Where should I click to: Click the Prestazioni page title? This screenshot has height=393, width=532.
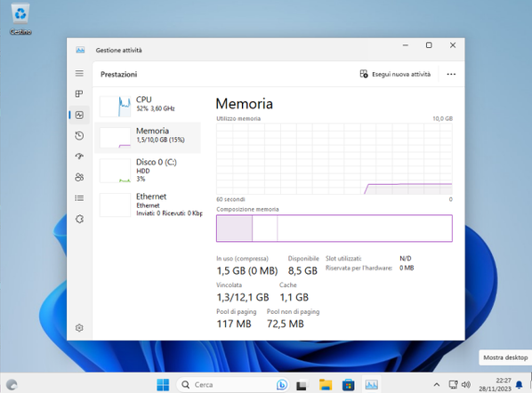pos(118,75)
